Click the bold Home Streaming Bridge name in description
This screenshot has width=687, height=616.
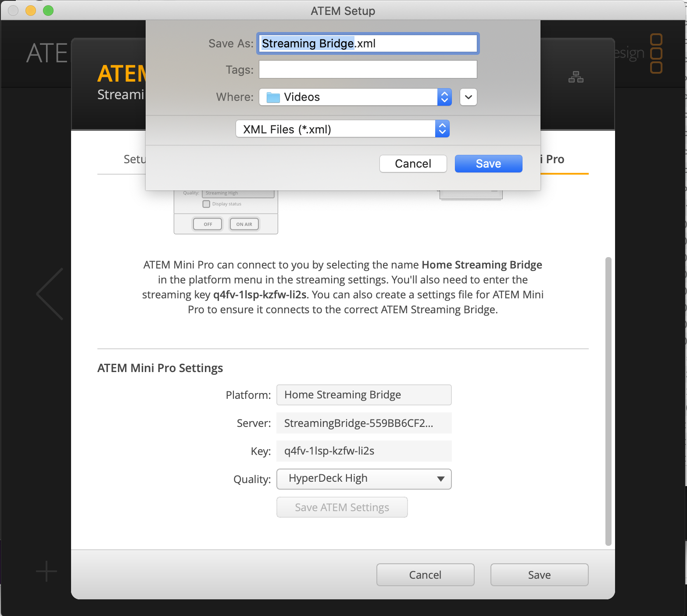click(x=482, y=265)
